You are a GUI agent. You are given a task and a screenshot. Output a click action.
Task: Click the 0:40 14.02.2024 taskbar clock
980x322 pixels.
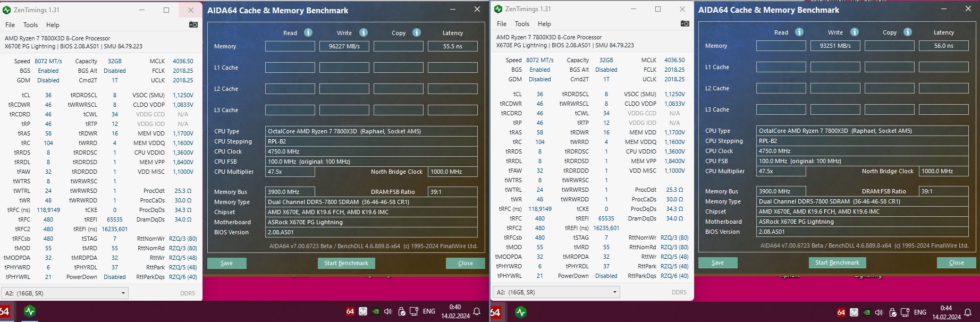coord(455,311)
